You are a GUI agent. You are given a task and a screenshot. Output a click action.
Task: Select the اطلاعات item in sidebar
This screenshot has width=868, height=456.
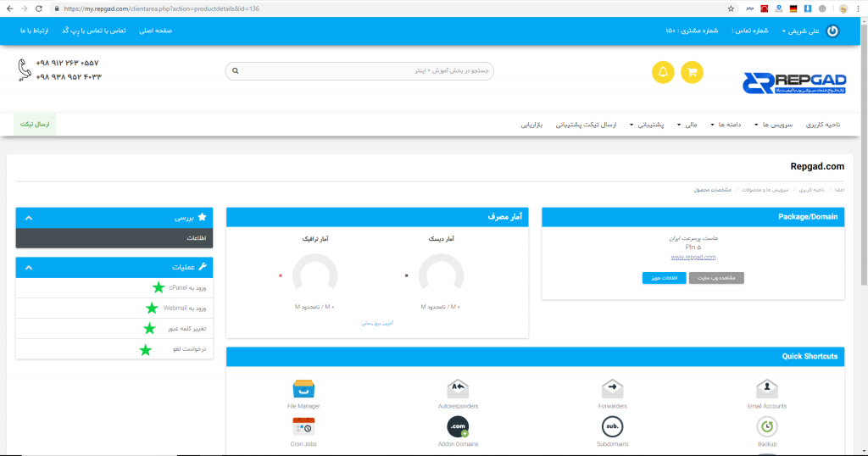pos(114,238)
